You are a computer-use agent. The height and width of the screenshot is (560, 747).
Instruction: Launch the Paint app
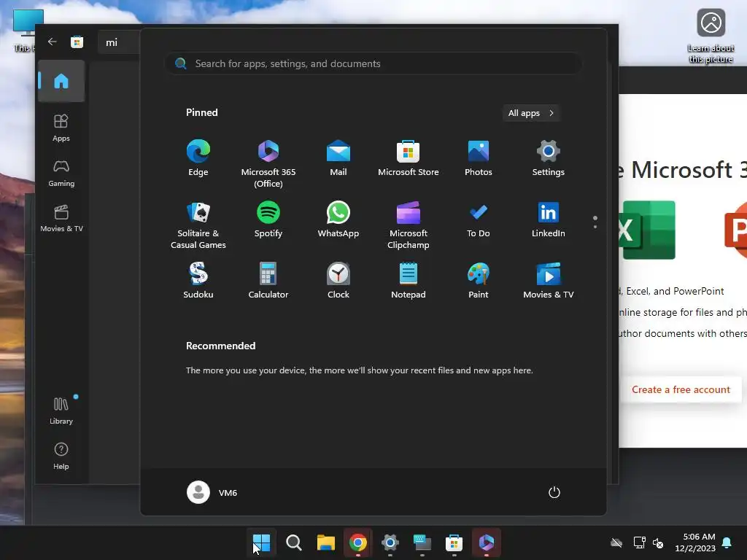pos(479,281)
